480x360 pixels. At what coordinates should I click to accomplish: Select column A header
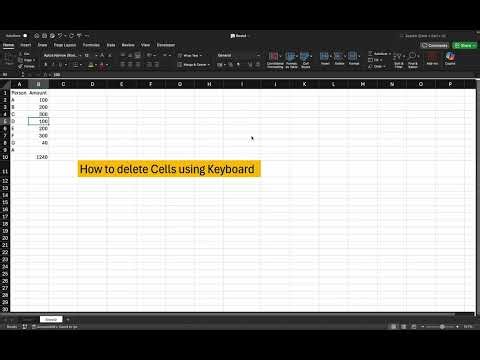(19, 84)
